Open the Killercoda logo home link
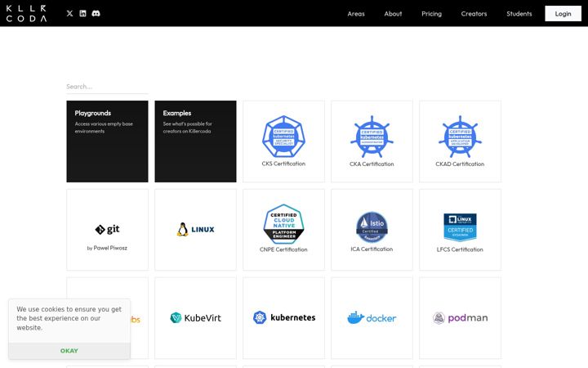 [26, 13]
